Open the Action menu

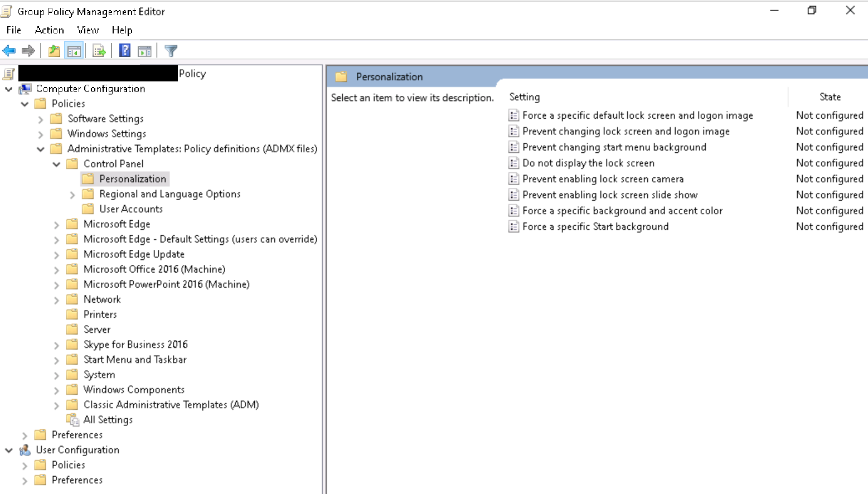pyautogui.click(x=49, y=30)
